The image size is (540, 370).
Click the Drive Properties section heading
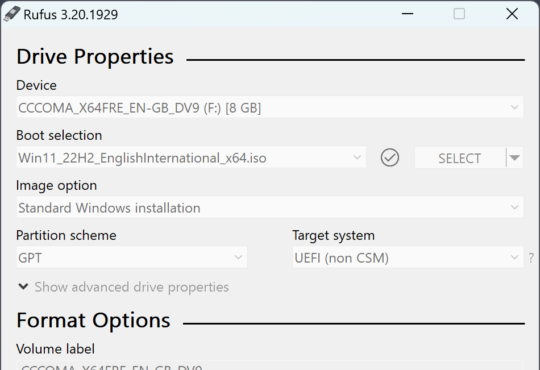(x=95, y=56)
